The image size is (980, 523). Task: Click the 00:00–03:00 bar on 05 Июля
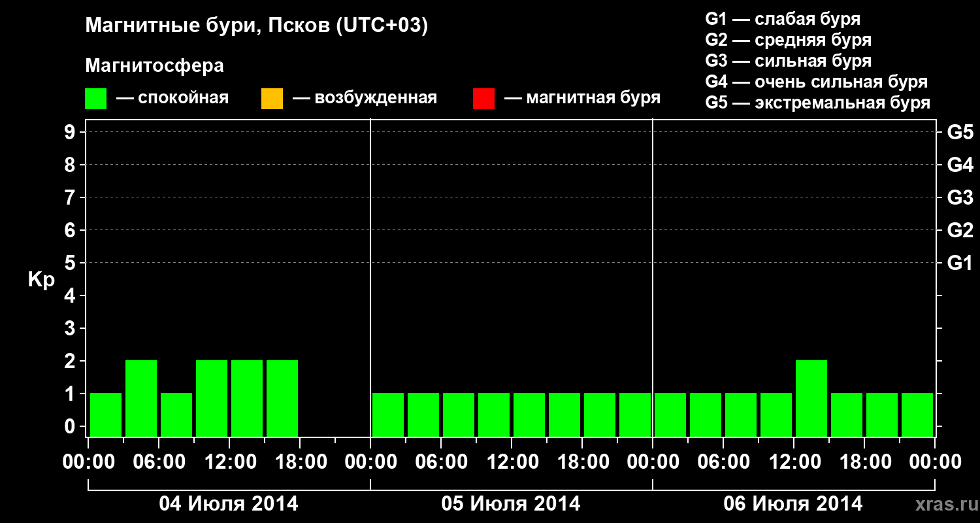[388, 414]
